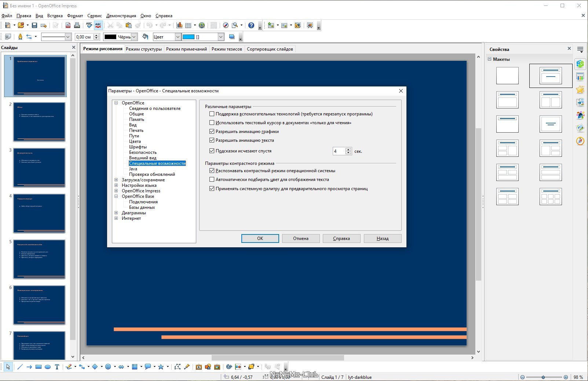This screenshot has width=588, height=381.
Task: Switch to Сортировщик слайдов tab
Action: point(270,49)
